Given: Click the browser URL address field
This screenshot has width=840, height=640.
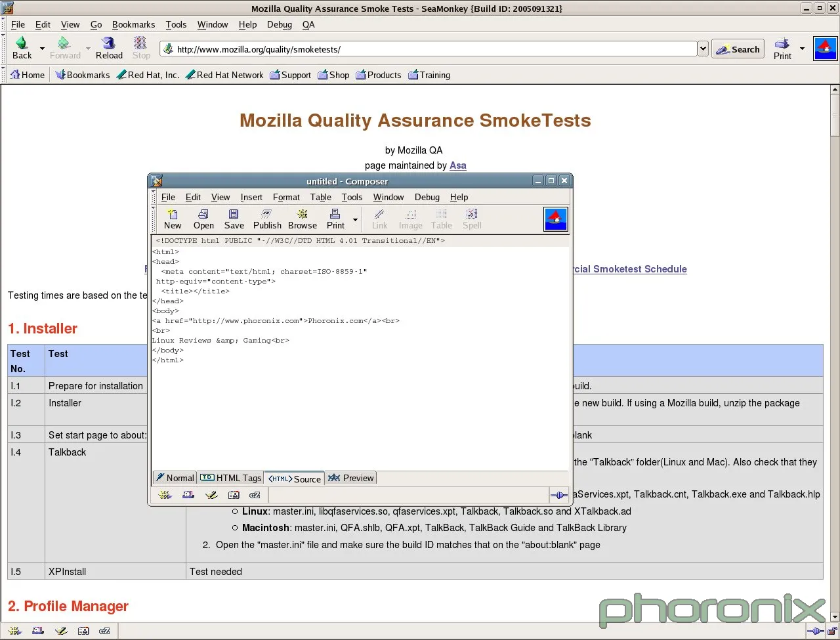Looking at the screenshot, I should 433,49.
